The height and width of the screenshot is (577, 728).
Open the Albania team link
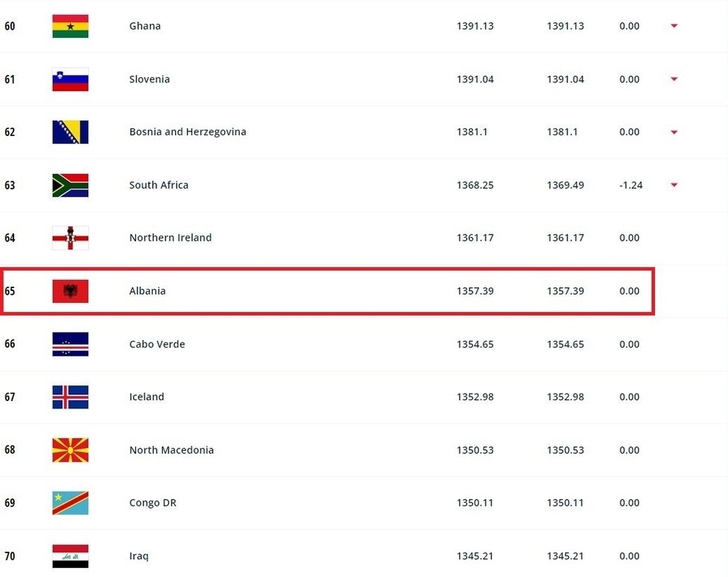(x=147, y=291)
